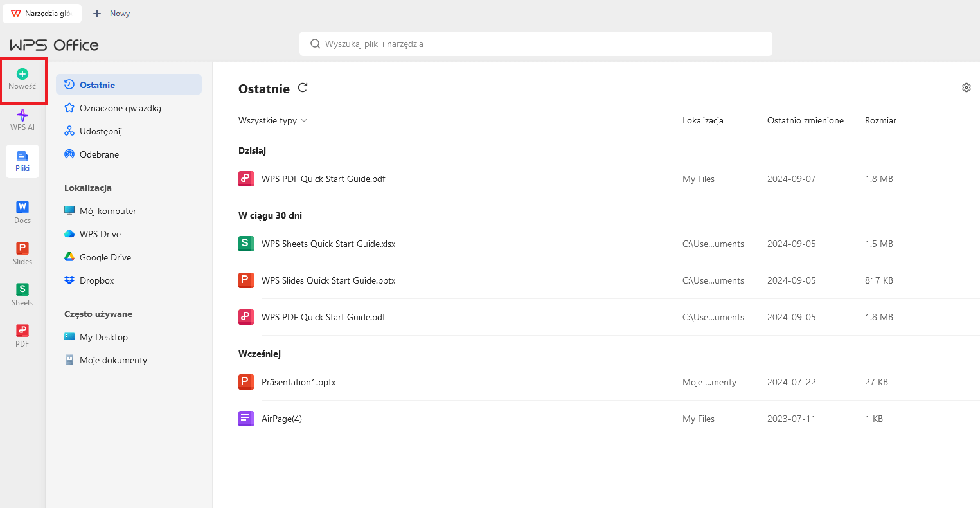
Task: Click the 817 KB size cell
Action: click(879, 280)
